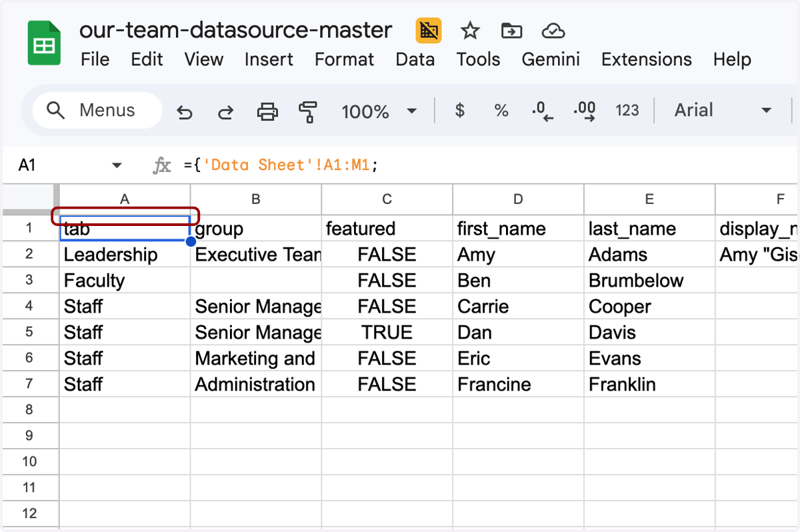The width and height of the screenshot is (800, 532).
Task: Select the "Marketing and" cell
Action: click(256, 358)
